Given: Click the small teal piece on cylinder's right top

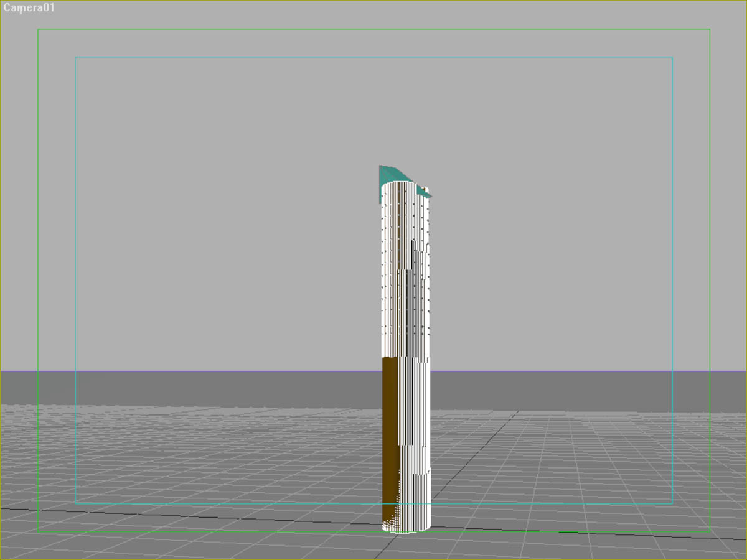Looking at the screenshot, I should click(424, 192).
